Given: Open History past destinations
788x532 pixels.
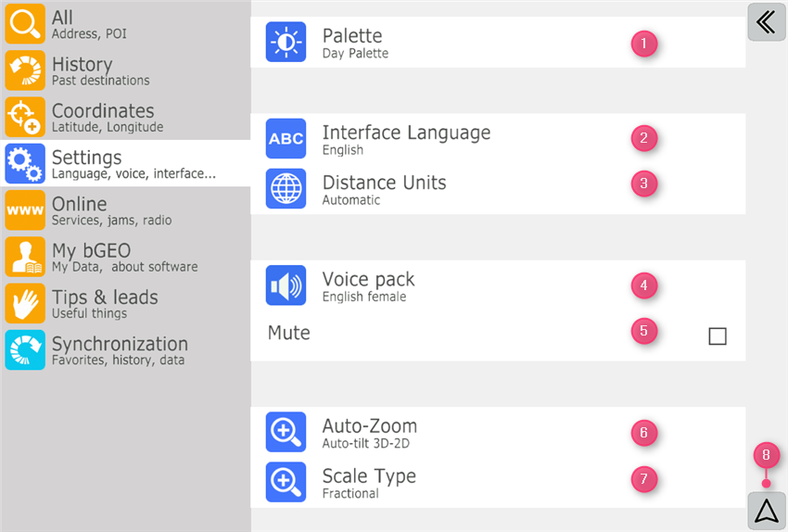Looking at the screenshot, I should (125, 70).
